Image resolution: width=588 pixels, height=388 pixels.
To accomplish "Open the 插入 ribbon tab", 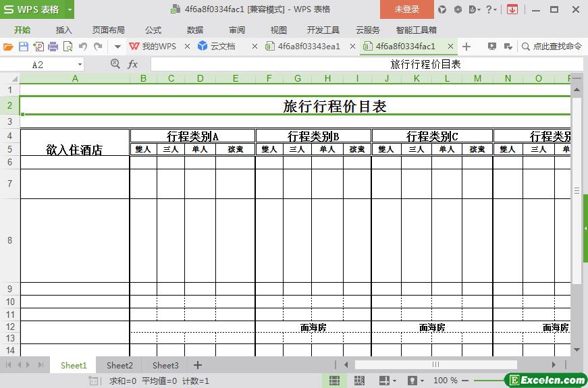I will [63, 30].
